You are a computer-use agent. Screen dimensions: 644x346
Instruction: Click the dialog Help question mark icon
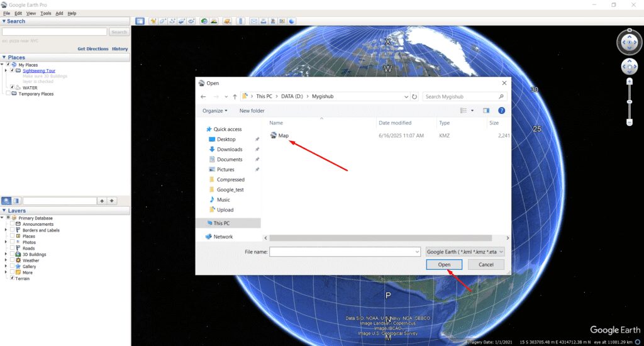click(x=501, y=111)
